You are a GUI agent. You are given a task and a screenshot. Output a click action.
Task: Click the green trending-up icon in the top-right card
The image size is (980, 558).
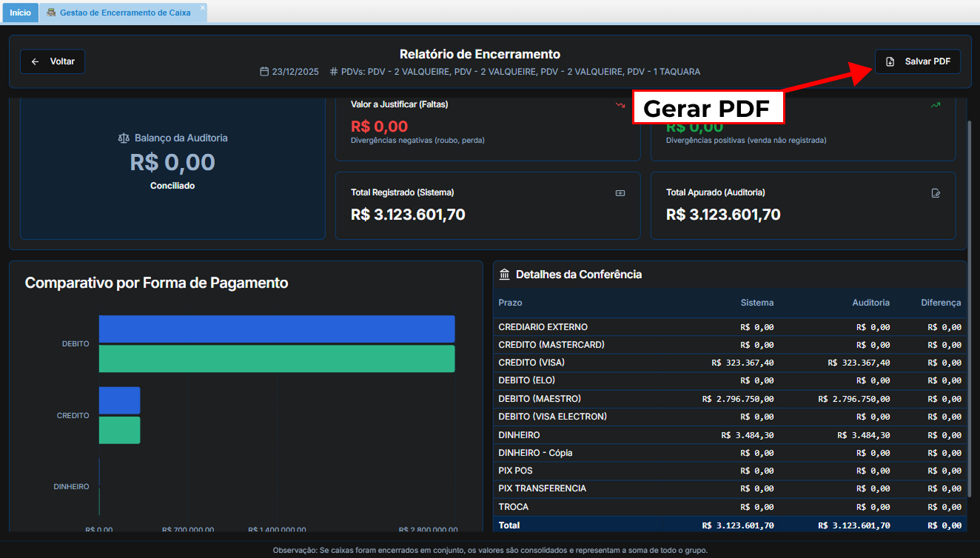click(x=936, y=105)
